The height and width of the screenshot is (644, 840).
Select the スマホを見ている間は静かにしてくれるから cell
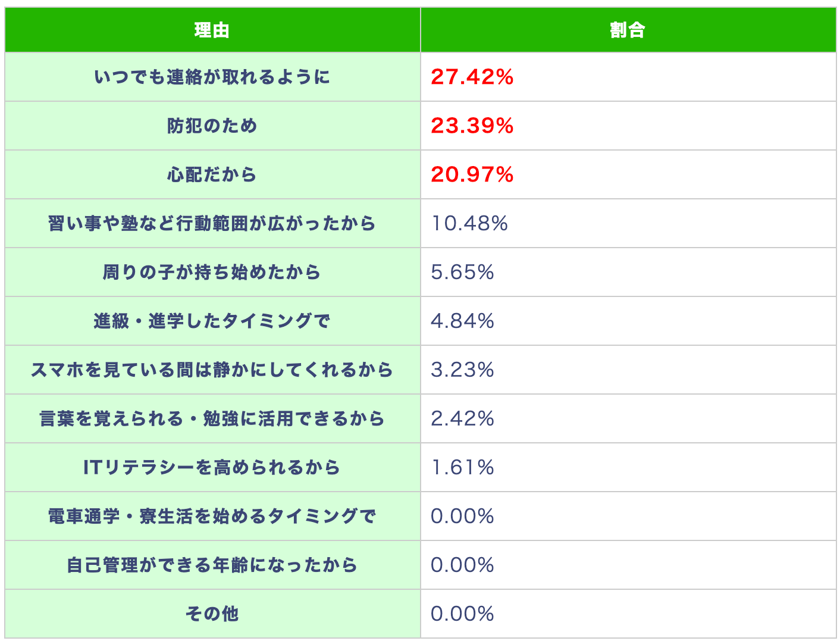coord(212,370)
